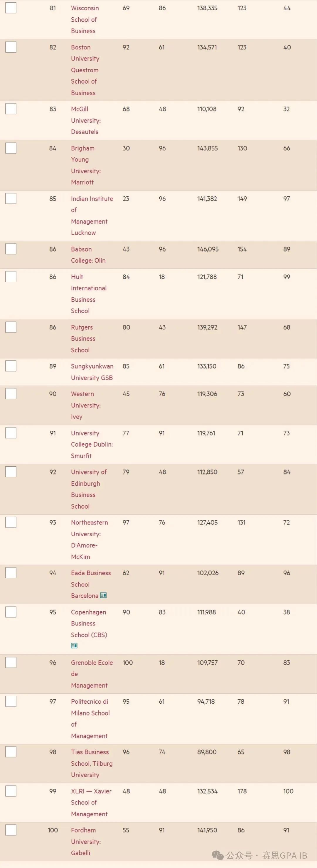Check the box for Fordham University: Gabelli

pyautogui.click(x=11, y=830)
